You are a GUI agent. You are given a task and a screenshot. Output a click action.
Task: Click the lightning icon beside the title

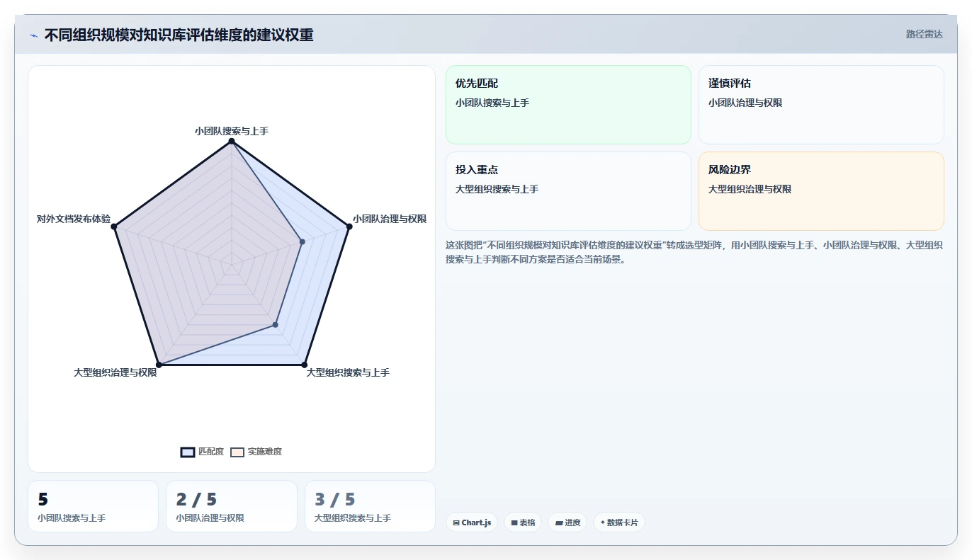[33, 35]
